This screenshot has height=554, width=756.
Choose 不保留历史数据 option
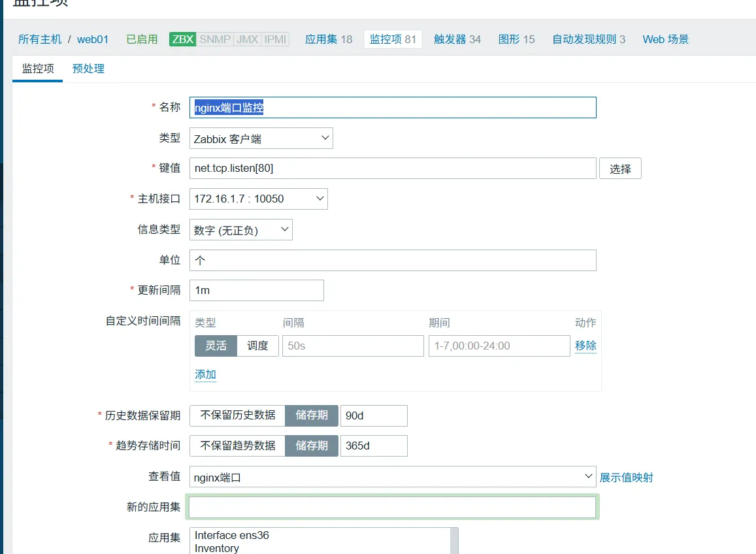pyautogui.click(x=237, y=415)
